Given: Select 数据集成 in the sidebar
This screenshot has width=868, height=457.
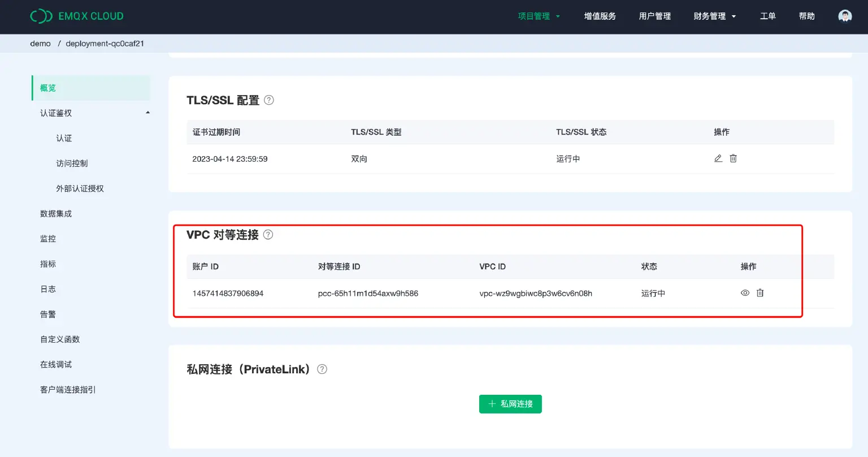Looking at the screenshot, I should [x=55, y=213].
